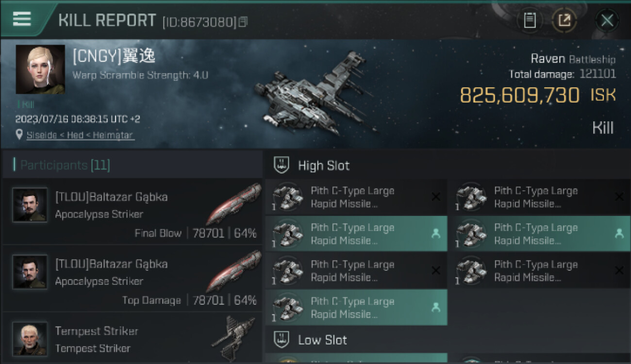Copy the kill report ID icon
Viewport: 631px width, 364px height.
click(x=243, y=21)
